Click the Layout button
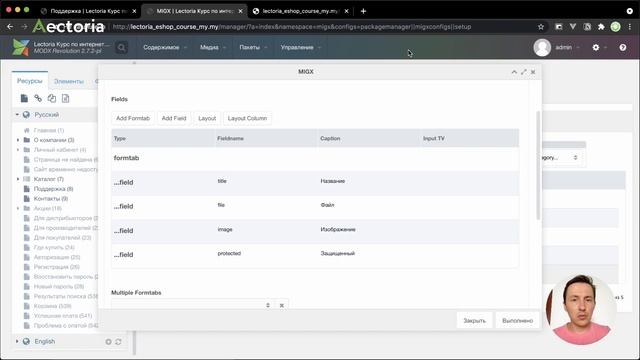Viewport: 640px width, 360px height. click(x=207, y=118)
